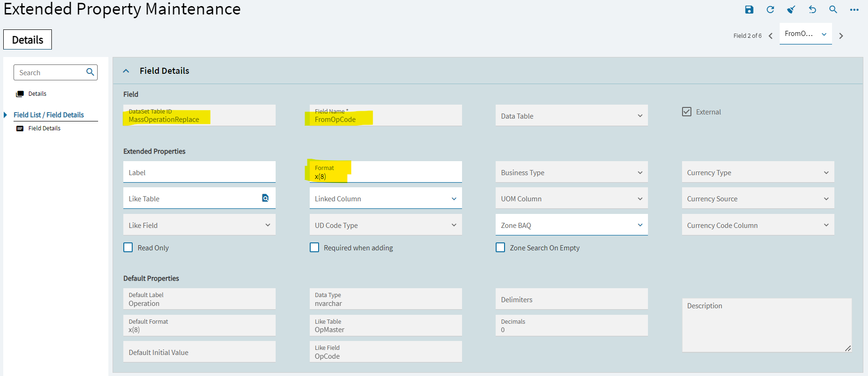
Task: Click the Like Table lookup icon
Action: click(x=265, y=198)
